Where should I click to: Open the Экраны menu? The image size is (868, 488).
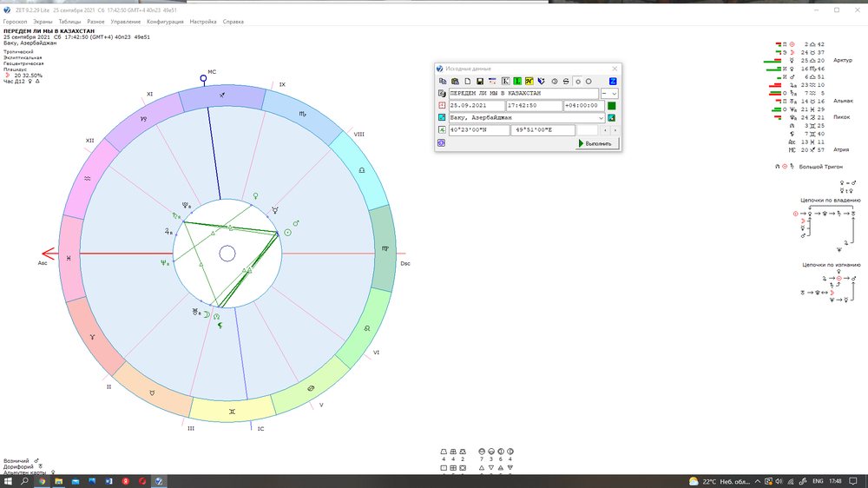(43, 22)
